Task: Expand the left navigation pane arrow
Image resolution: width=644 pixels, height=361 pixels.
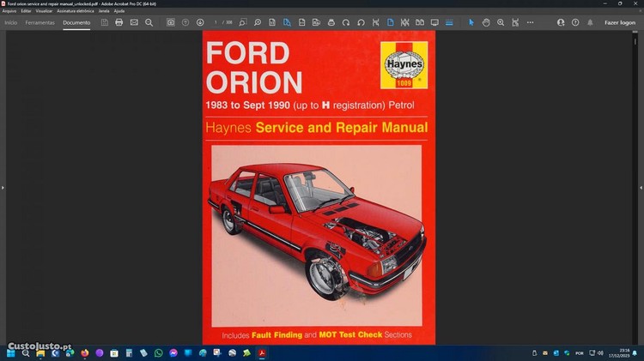Action: (3, 187)
